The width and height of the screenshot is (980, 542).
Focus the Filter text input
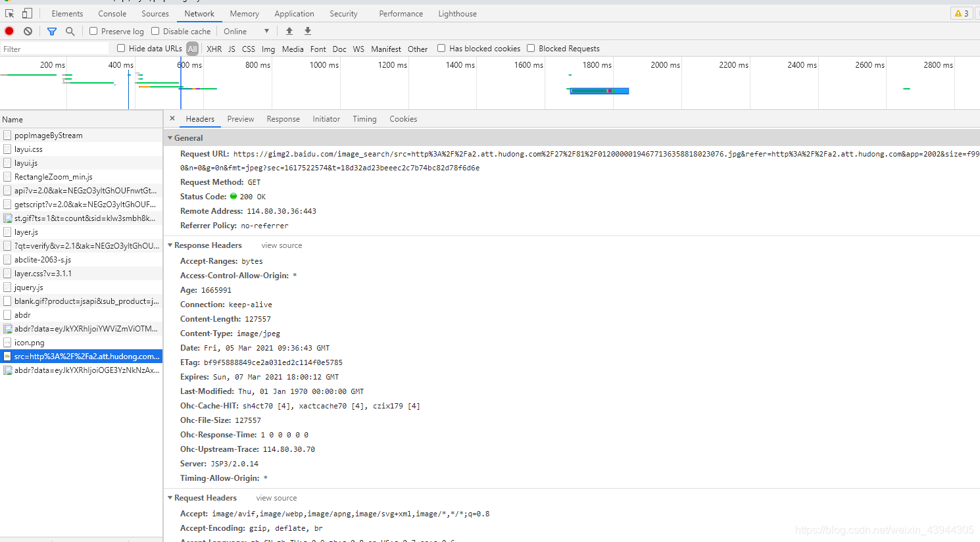tap(55, 49)
